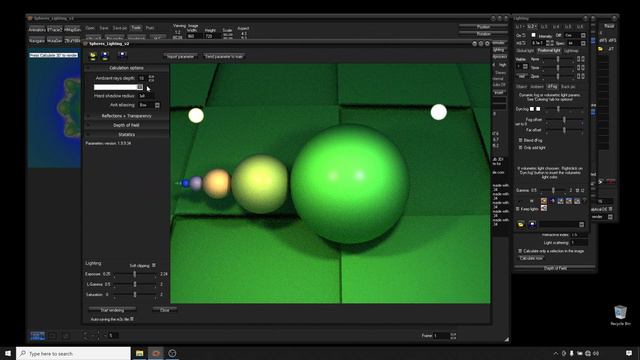Click the Import parameter button

click(181, 56)
